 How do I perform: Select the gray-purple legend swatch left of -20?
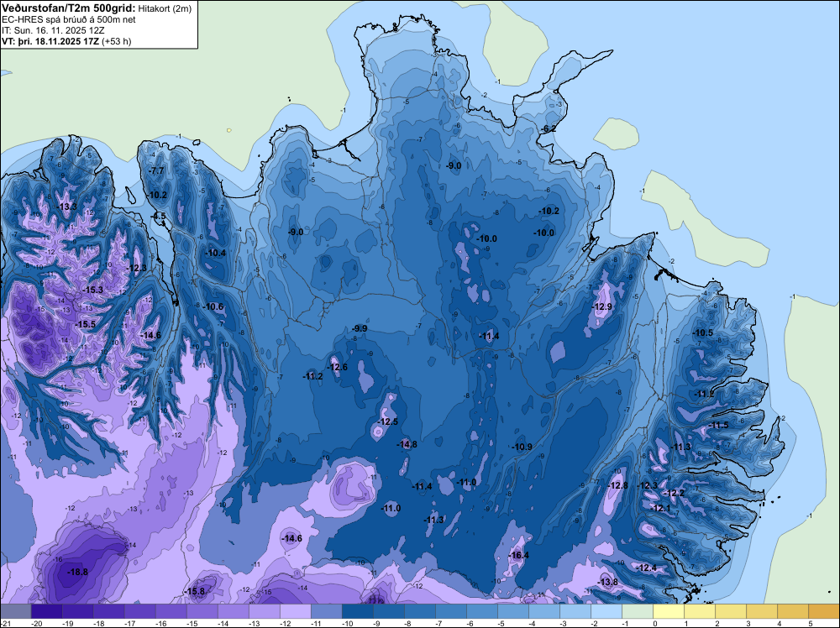pos(15,611)
